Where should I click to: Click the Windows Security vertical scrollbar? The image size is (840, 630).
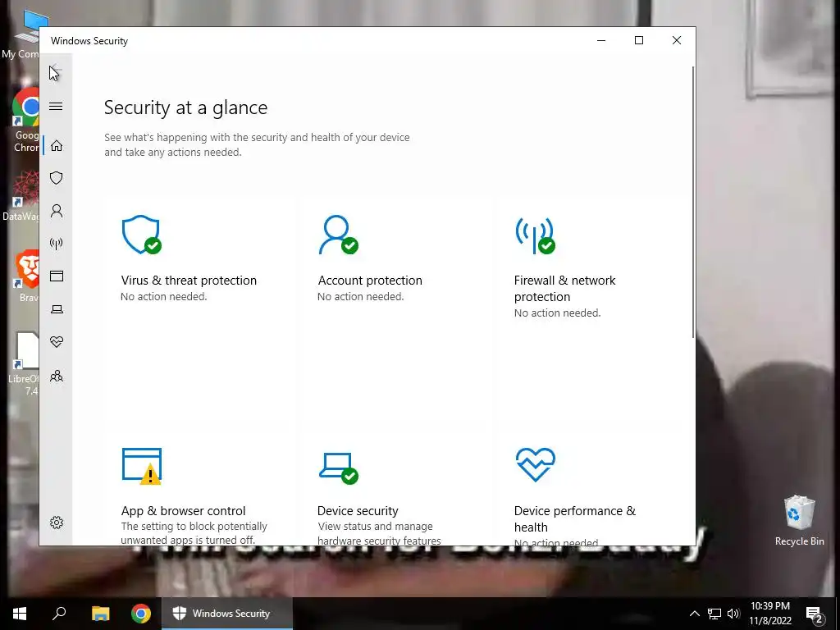click(692, 203)
